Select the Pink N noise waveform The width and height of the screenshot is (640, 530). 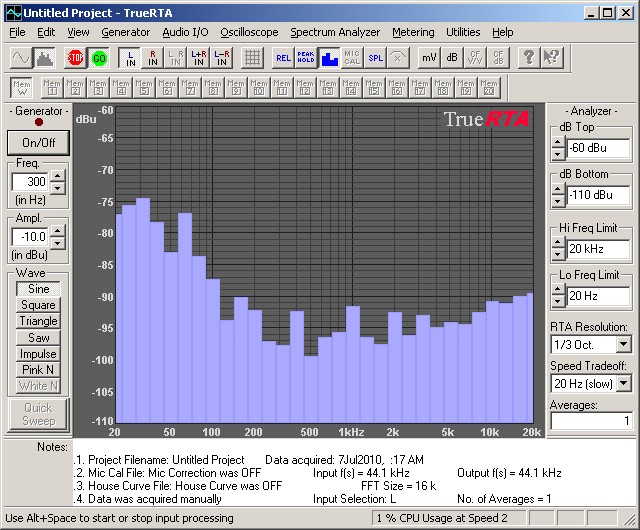pos(38,370)
